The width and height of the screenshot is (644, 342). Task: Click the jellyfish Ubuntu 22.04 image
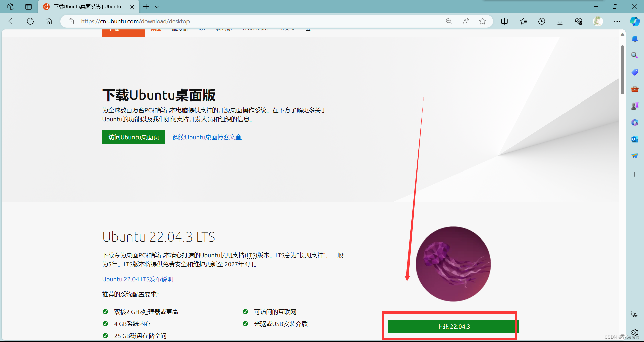[453, 264]
